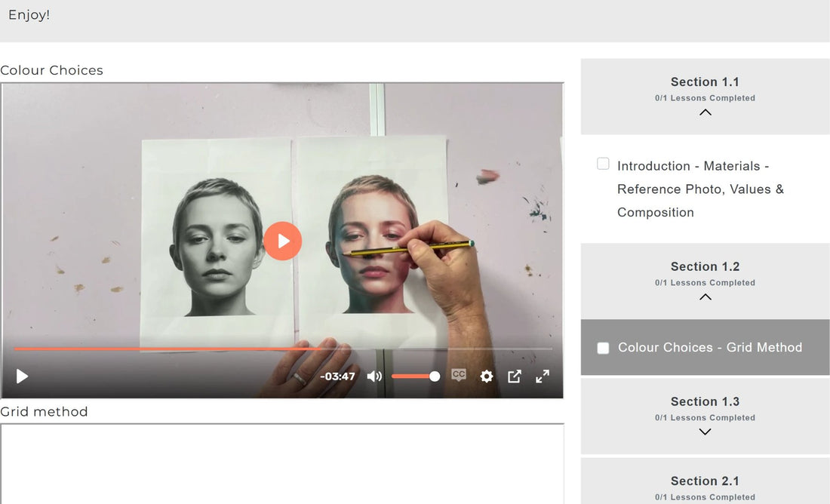
Task: Open Section 2.1 header
Action: [705, 481]
